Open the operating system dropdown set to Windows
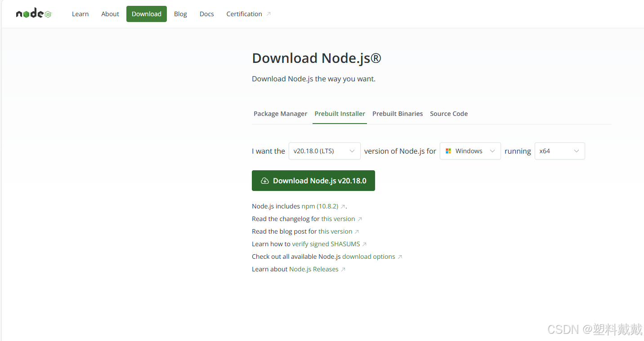Screen dimensions: 644x341 tap(470, 151)
